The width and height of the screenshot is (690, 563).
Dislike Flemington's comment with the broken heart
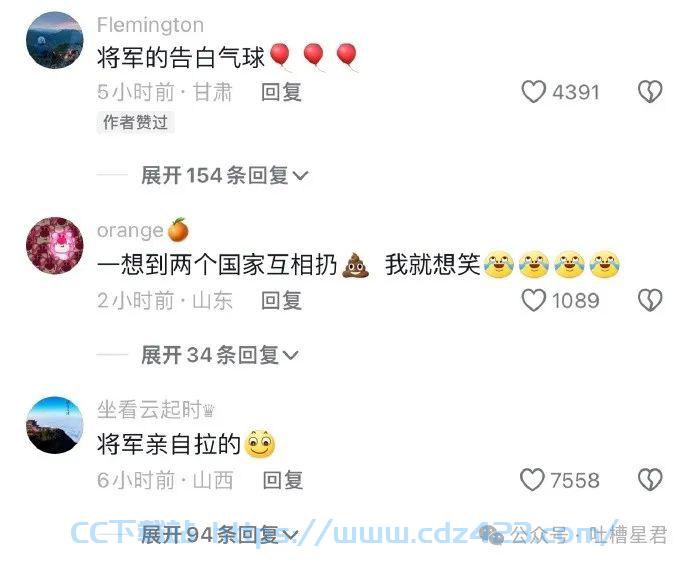(650, 92)
